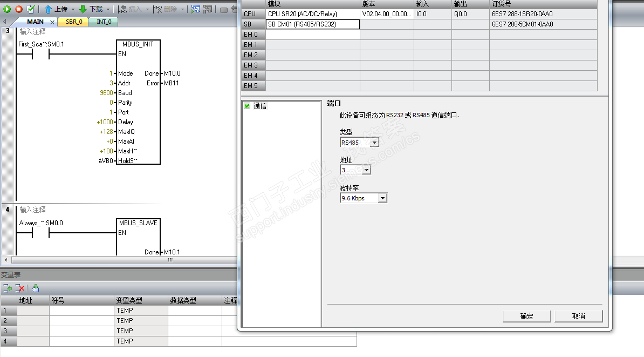Click the EM 5 row header
The height and width of the screenshot is (357, 644).
coord(254,86)
